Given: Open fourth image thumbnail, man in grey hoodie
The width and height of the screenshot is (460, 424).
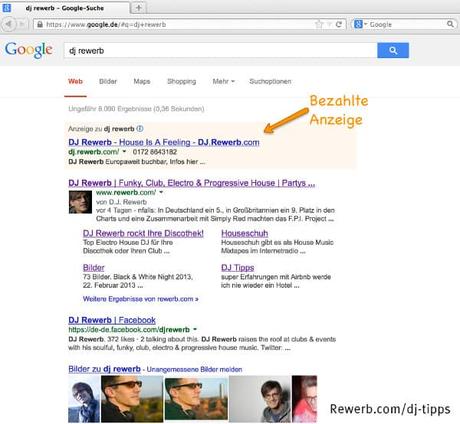Looking at the screenshot, I should pyautogui.click(x=260, y=399).
